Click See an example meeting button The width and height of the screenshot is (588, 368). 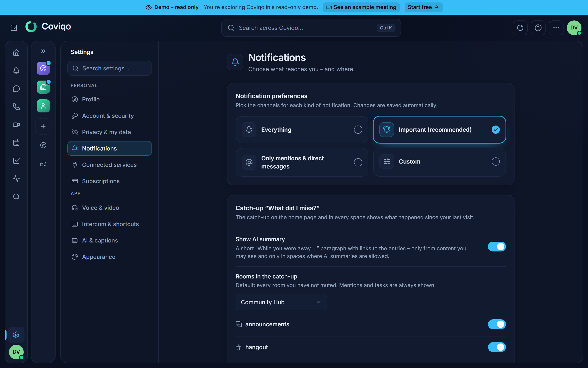tap(361, 7)
